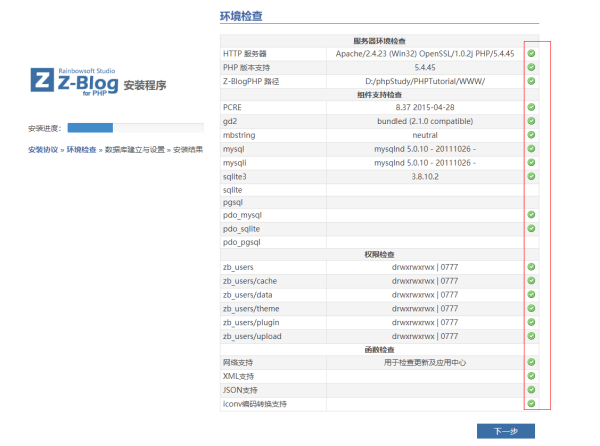Viewport: 600px width, 446px height.
Task: Click the green check beside PHP 版本支持
Action: tap(531, 67)
